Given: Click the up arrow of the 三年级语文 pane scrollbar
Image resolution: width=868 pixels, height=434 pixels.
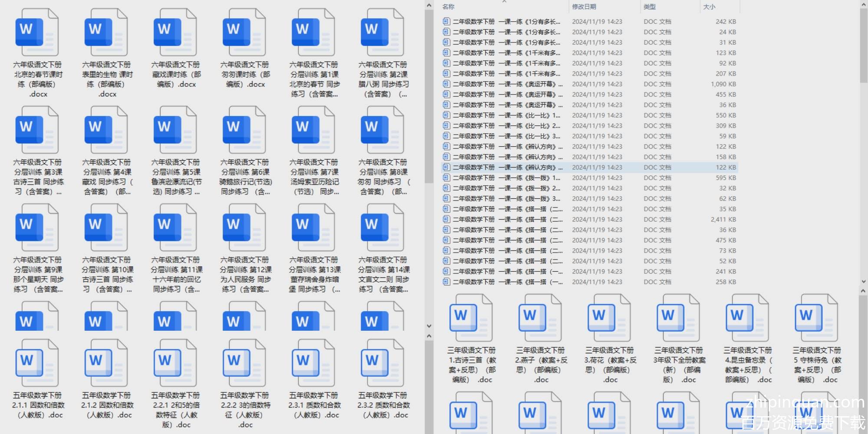Looking at the screenshot, I should click(x=863, y=292).
